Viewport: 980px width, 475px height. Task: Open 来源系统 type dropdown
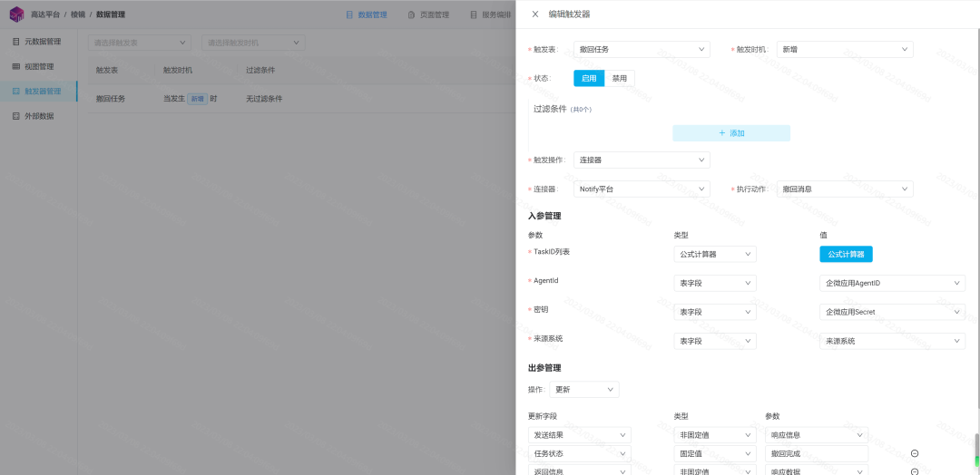pos(715,342)
